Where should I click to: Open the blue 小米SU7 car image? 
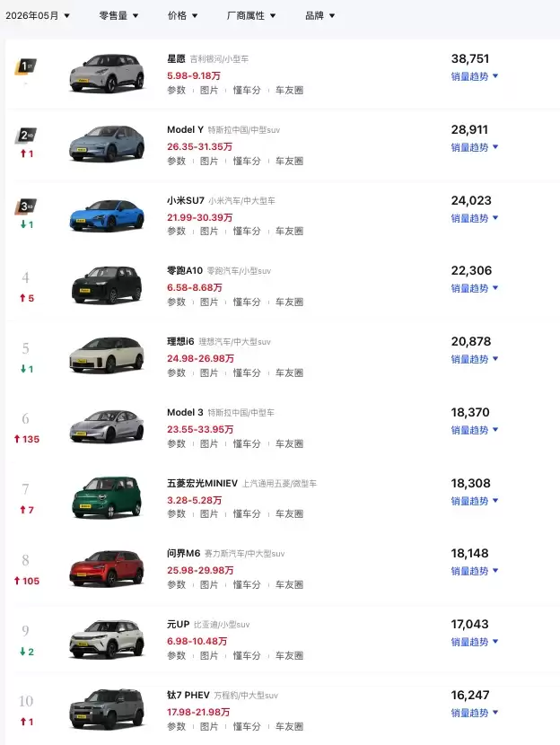click(107, 215)
